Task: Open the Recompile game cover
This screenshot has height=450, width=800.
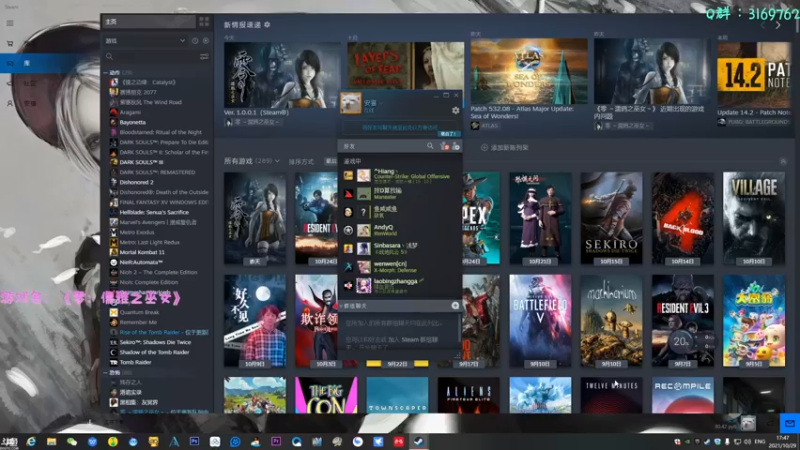Action: coord(683,395)
